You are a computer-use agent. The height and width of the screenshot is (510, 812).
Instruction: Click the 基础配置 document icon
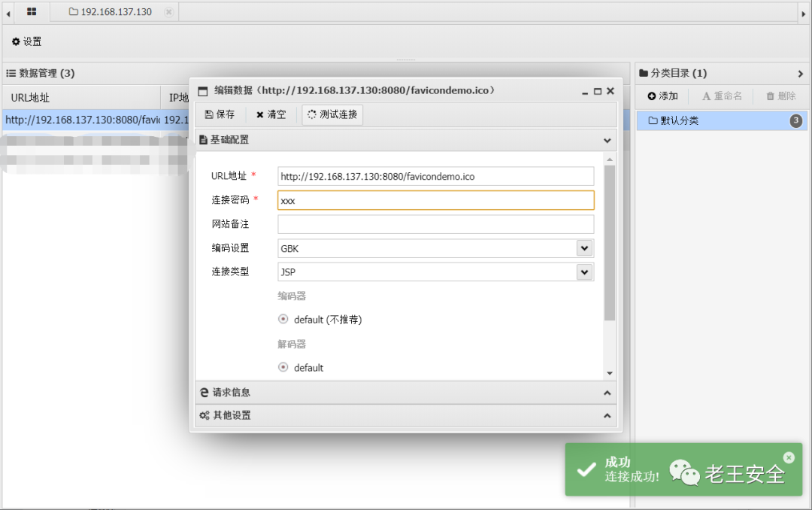(x=204, y=140)
